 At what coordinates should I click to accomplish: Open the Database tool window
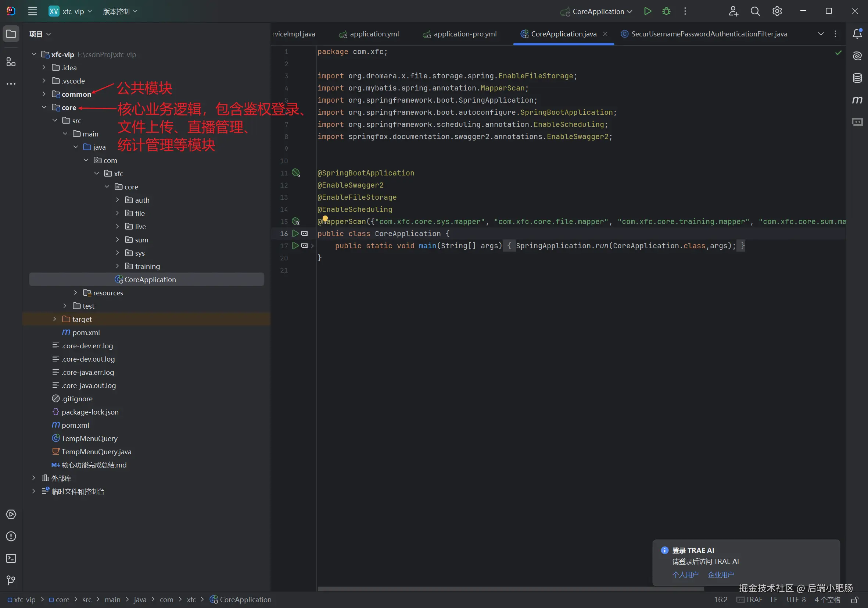coord(857,78)
